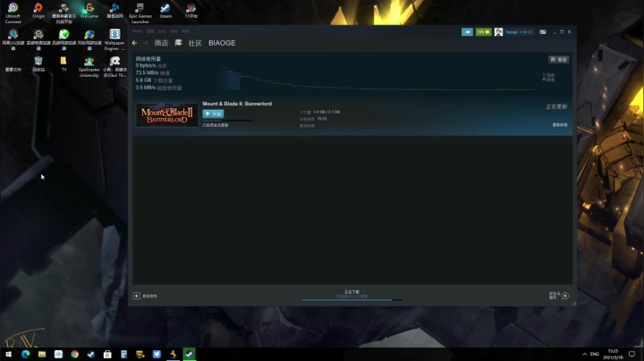Toggle the network legend in download graph
The width and height of the screenshot is (644, 361).
pos(548,75)
